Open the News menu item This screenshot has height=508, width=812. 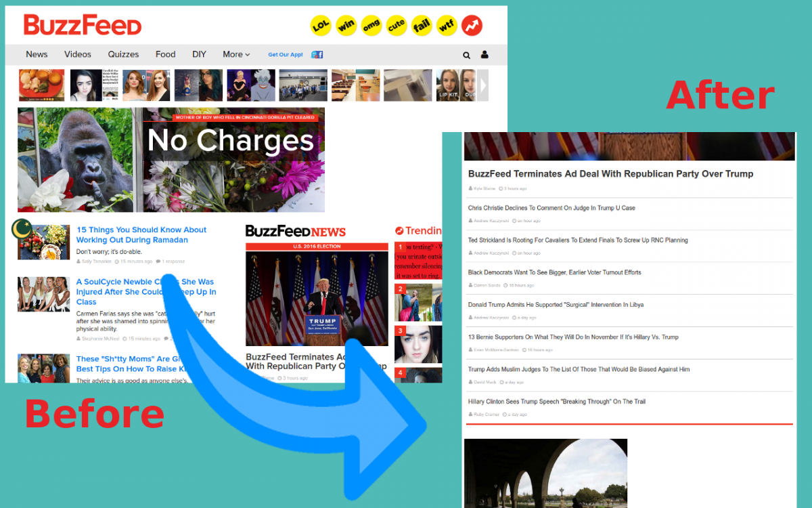point(37,54)
